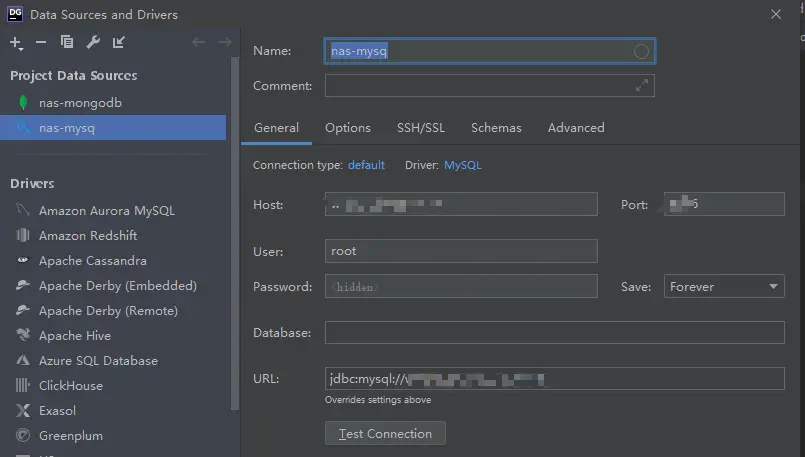Open the Advanced tab
Viewport: 805px width, 457px height.
(x=576, y=128)
